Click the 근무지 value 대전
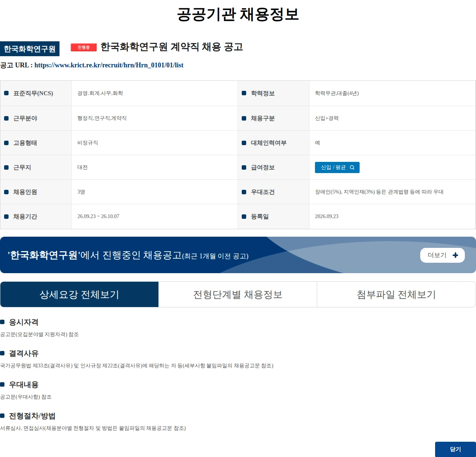This screenshot has height=457, width=476. pyautogui.click(x=83, y=167)
